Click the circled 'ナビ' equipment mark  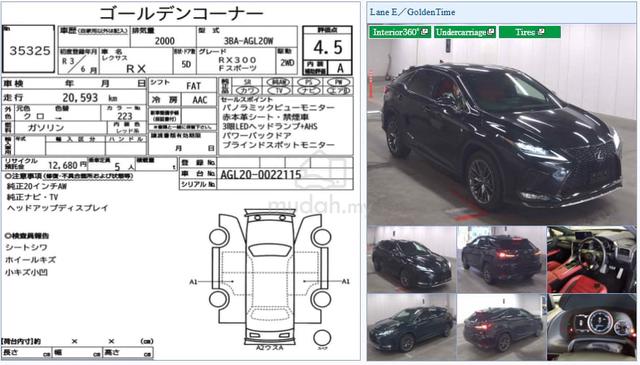(309, 91)
